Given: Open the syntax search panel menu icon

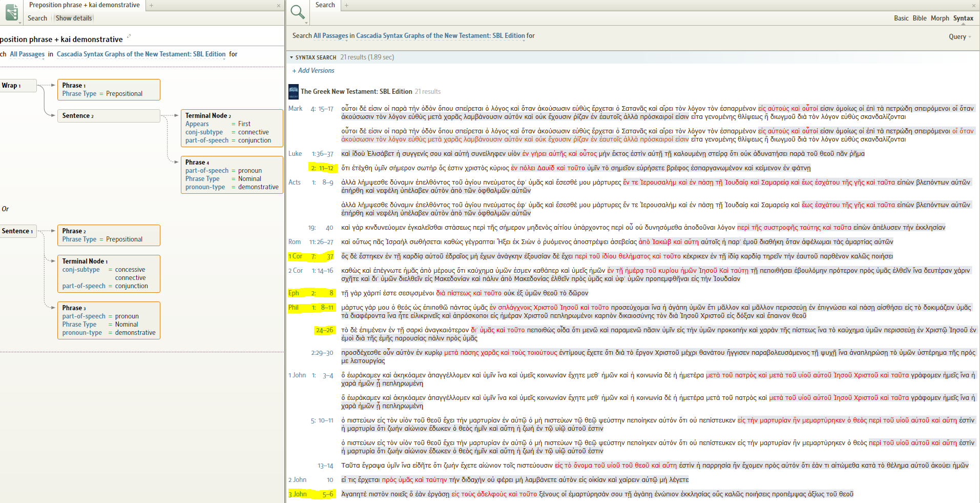Looking at the screenshot, I should [12, 12].
